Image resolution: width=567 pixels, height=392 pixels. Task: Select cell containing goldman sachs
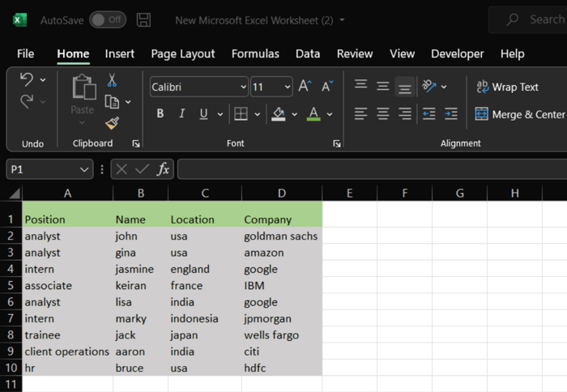pyautogui.click(x=281, y=236)
